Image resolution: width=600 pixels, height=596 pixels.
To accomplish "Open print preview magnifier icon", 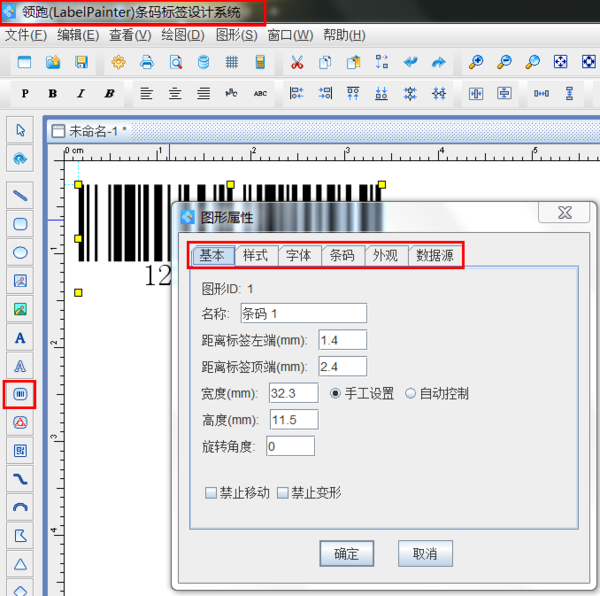I will point(175,62).
